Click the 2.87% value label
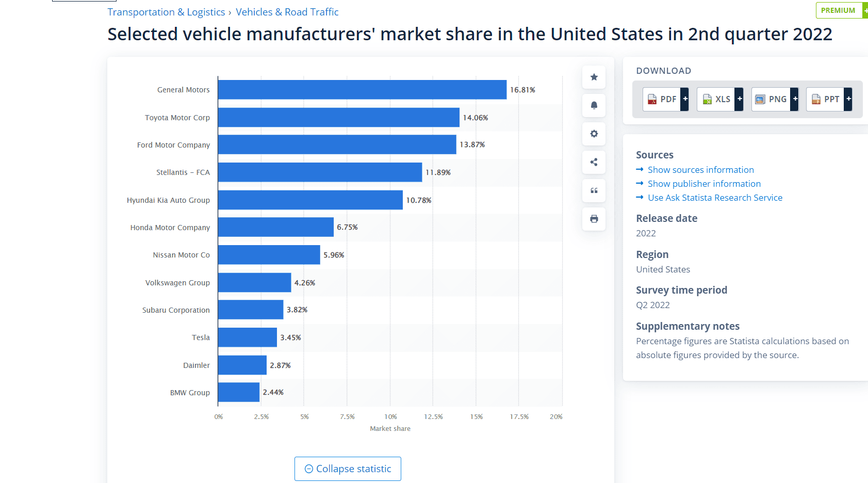This screenshot has height=483, width=868. [280, 365]
